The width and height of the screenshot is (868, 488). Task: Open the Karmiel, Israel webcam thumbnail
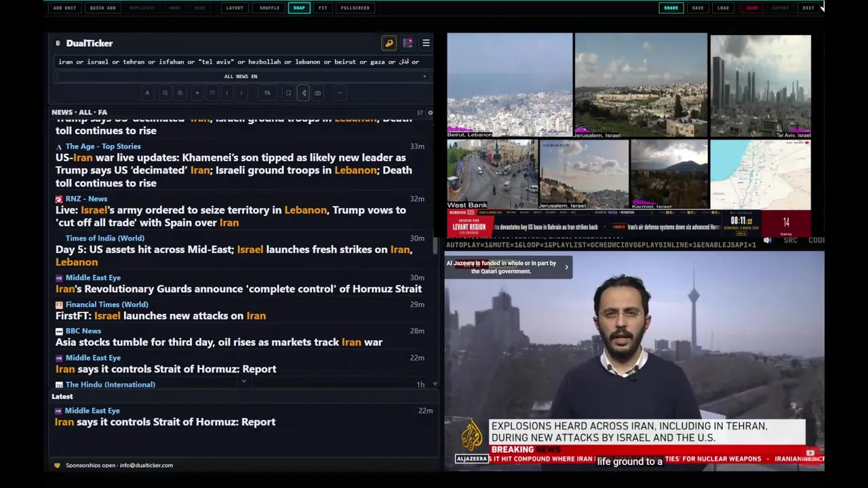point(669,174)
